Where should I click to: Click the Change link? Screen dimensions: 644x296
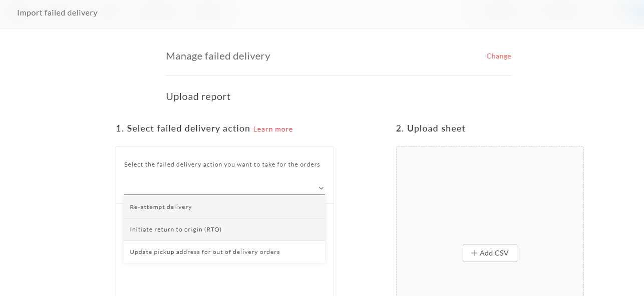click(499, 56)
